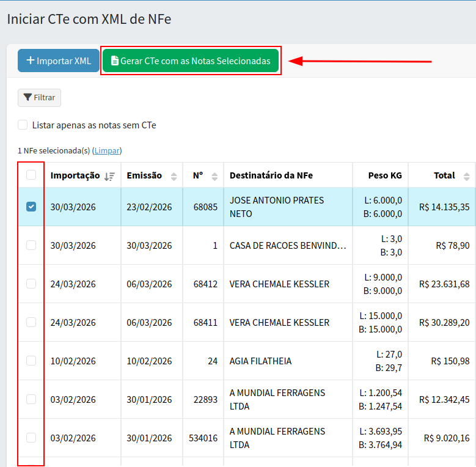
Task: Enable Listar apenas as notas sem CTe
Action: point(23,125)
